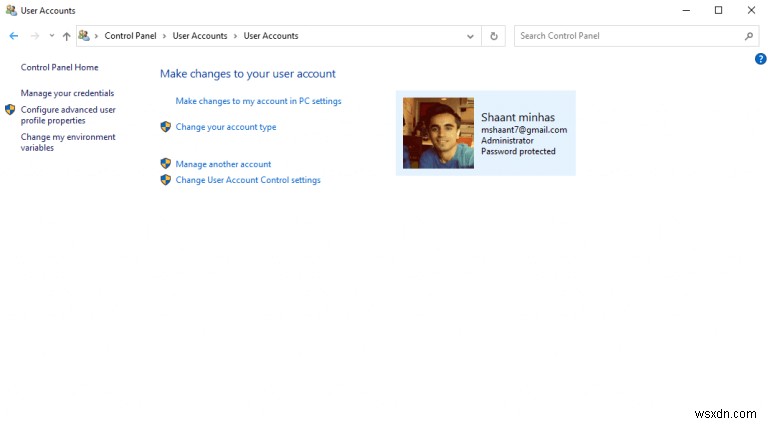Open Make changes to my account in PC settings
Viewport: 768px width, 424px height.
coord(258,101)
